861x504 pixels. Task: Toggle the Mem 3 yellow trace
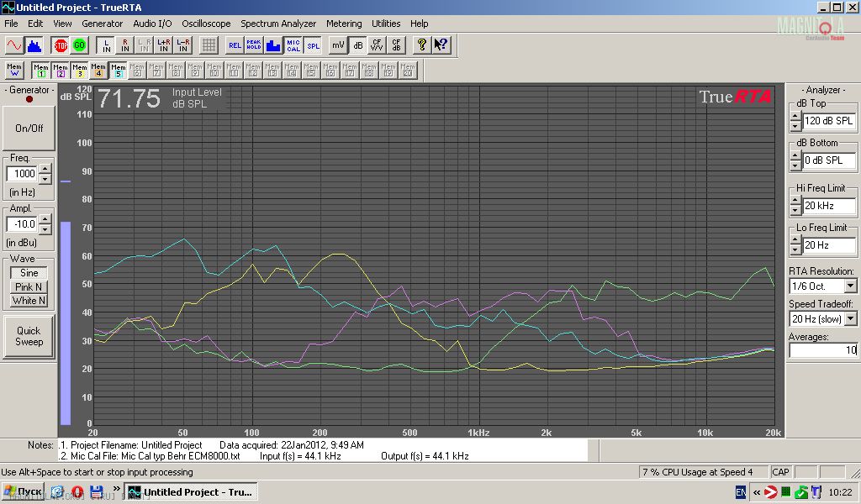click(x=80, y=70)
